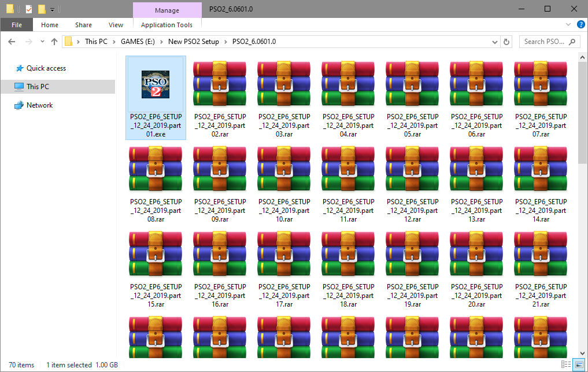Open the View ribbon tab
Viewport: 588px width, 372px height.
[x=116, y=25]
